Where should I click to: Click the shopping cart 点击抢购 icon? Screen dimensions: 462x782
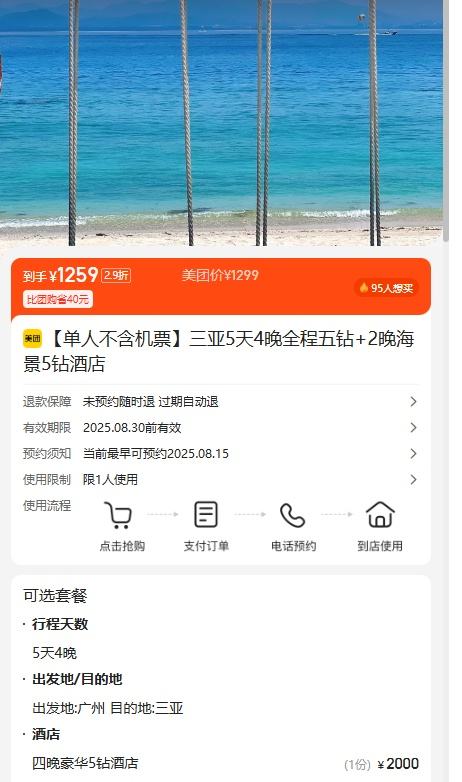point(118,515)
